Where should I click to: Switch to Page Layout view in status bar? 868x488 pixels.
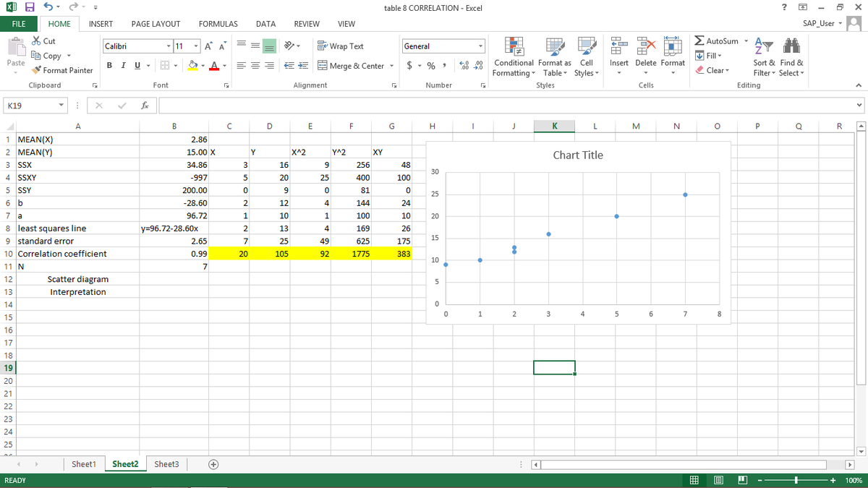pos(719,481)
